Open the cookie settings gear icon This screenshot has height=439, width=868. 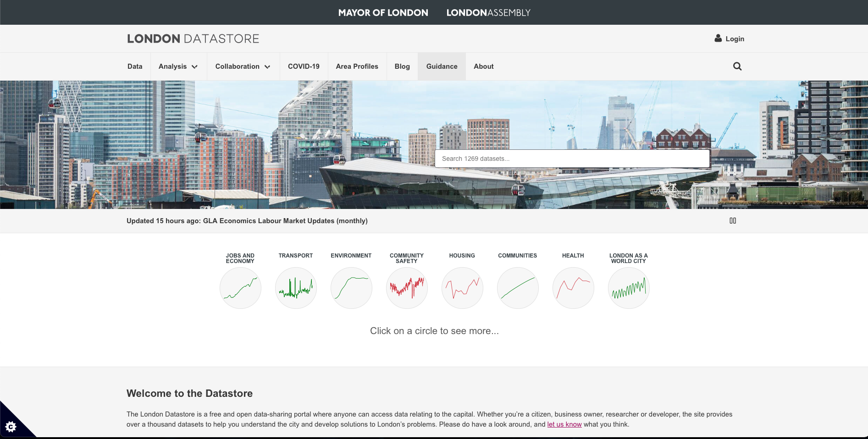(x=11, y=427)
